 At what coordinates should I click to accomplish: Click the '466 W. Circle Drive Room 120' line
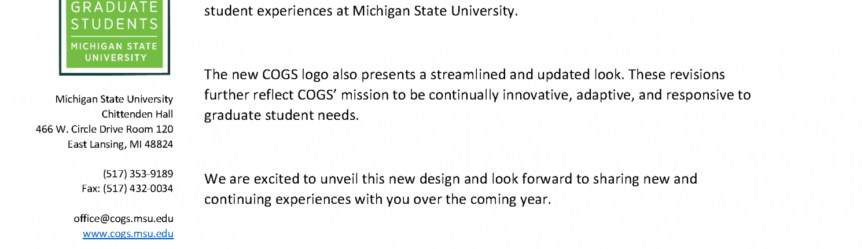(x=105, y=129)
